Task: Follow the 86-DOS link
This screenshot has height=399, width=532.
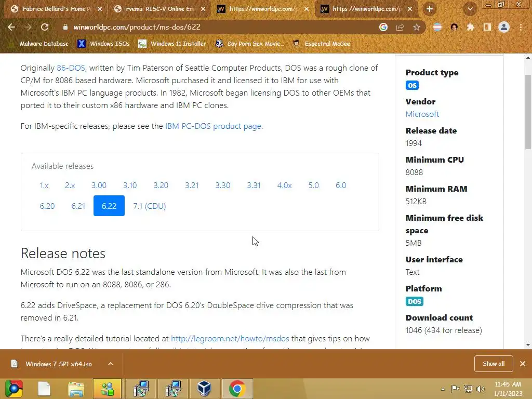Action: [x=71, y=68]
